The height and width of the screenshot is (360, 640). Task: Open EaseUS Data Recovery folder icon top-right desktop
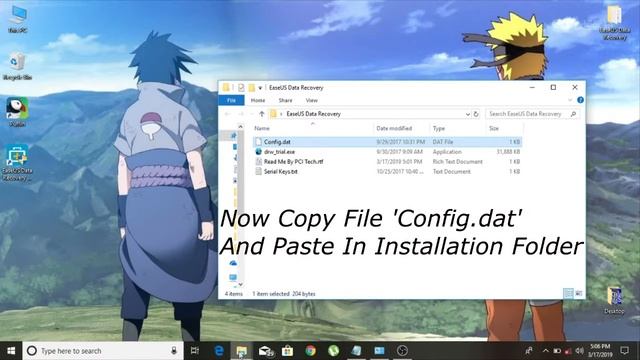[614, 22]
